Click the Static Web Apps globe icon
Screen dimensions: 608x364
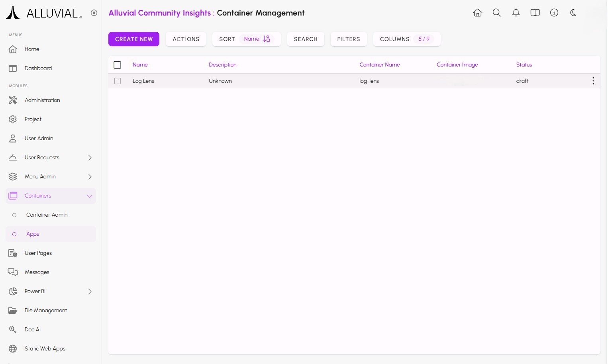(x=13, y=349)
